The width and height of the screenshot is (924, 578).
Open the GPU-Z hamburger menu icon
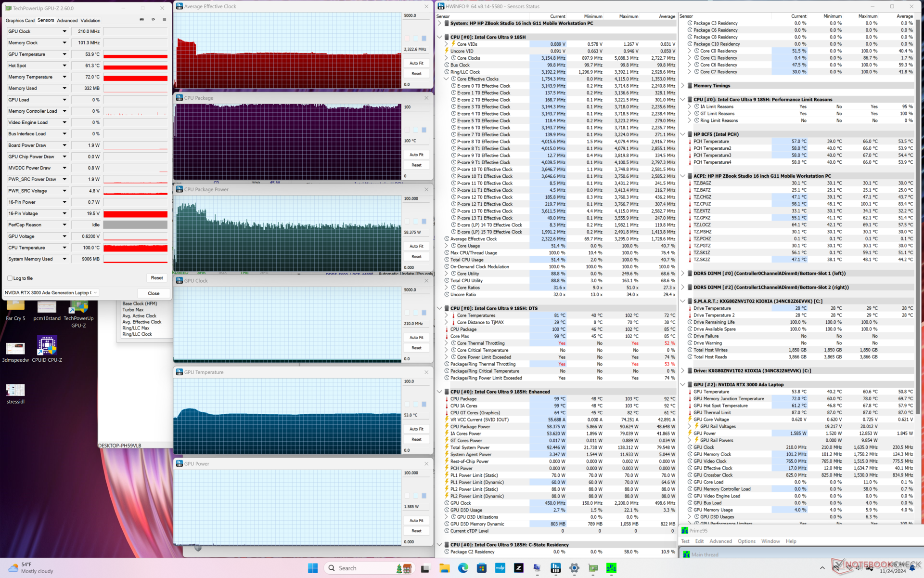(x=165, y=20)
